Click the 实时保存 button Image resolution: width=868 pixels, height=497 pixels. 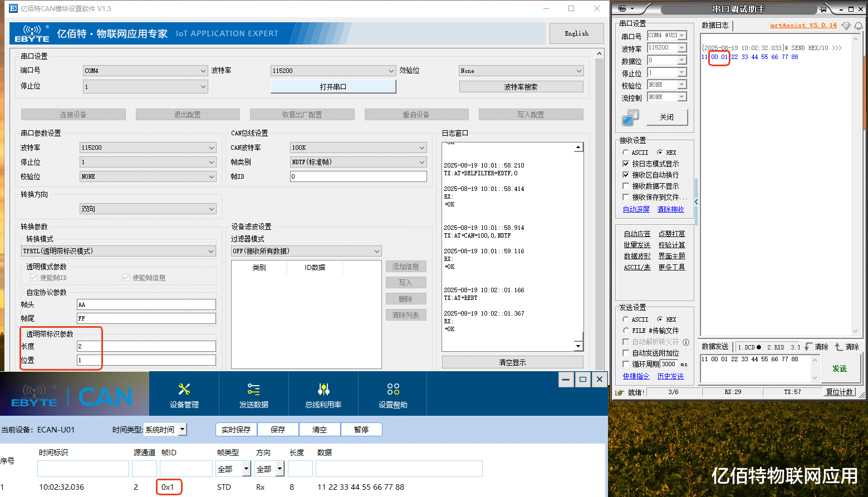tap(236, 430)
